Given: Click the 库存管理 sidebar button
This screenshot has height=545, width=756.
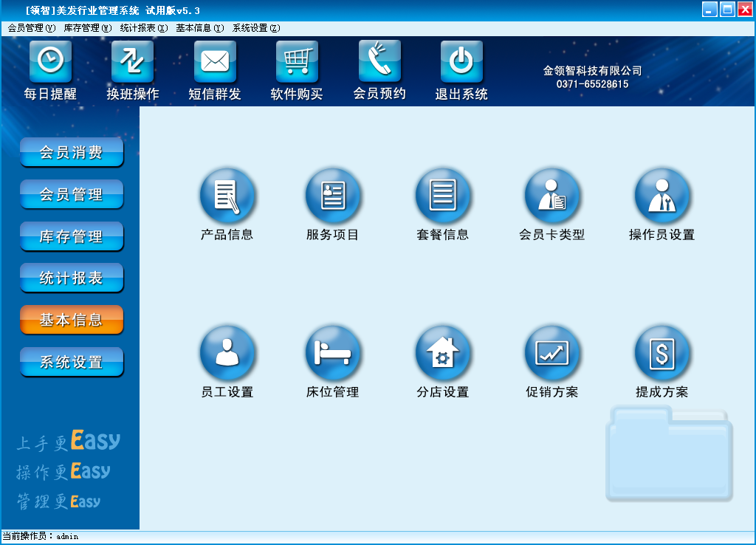Looking at the screenshot, I should tap(72, 237).
